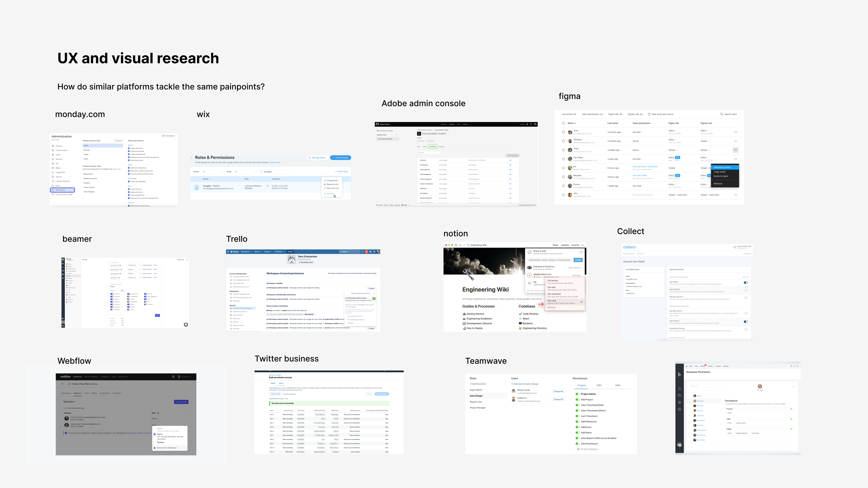Toggle Lock Timesheets permission in Teamwave
The image size is (868, 488).
coord(578,416)
